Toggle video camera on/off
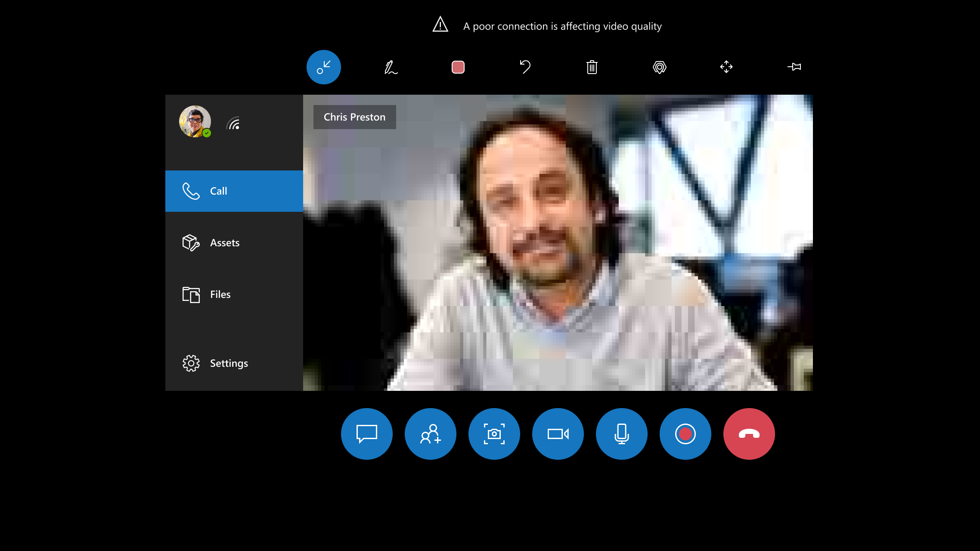 tap(558, 434)
